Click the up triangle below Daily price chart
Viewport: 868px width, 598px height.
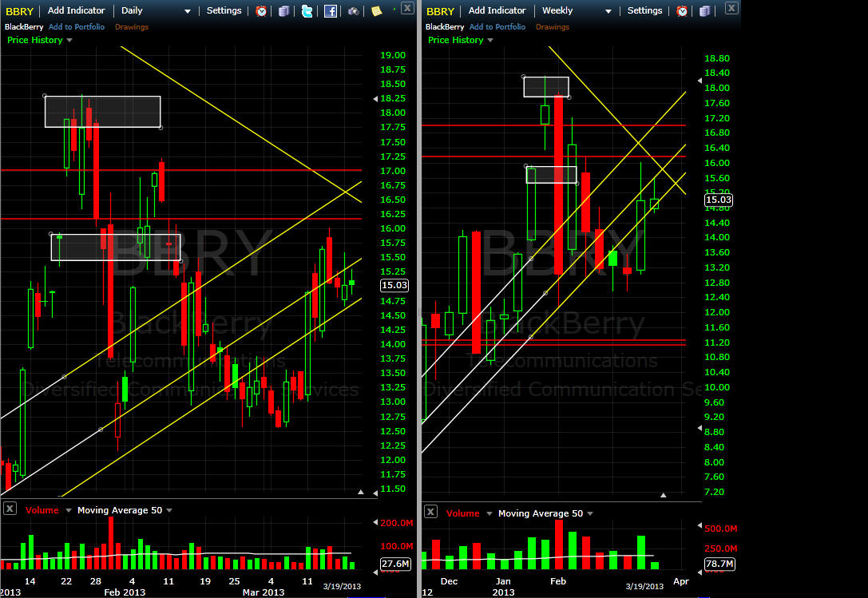361,492
